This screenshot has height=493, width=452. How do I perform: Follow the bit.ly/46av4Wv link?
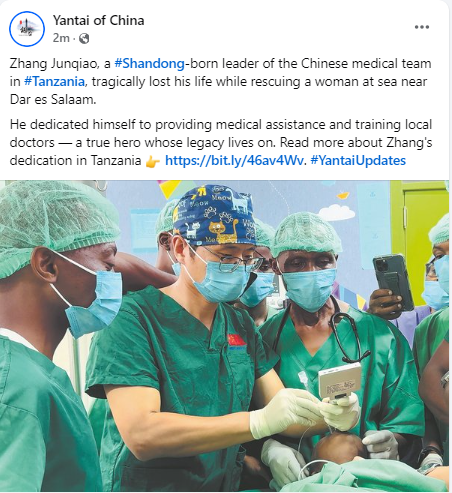pyautogui.click(x=234, y=161)
